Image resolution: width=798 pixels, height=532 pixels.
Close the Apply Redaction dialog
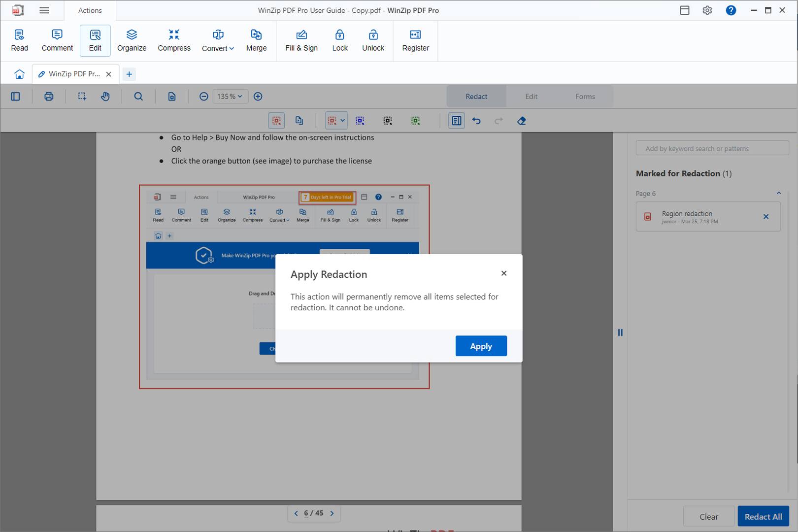pyautogui.click(x=503, y=273)
